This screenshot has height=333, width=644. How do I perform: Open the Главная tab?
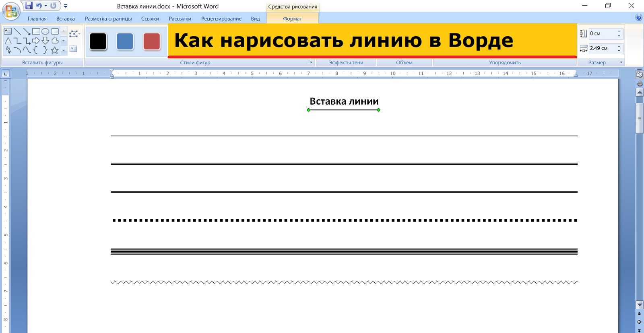click(37, 18)
